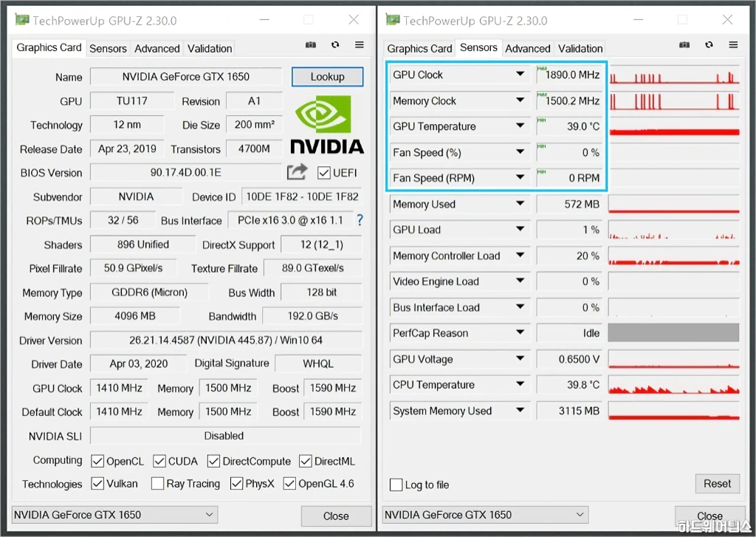Image resolution: width=756 pixels, height=537 pixels.
Task: Switch to Advanced tab in left window
Action: (x=157, y=49)
